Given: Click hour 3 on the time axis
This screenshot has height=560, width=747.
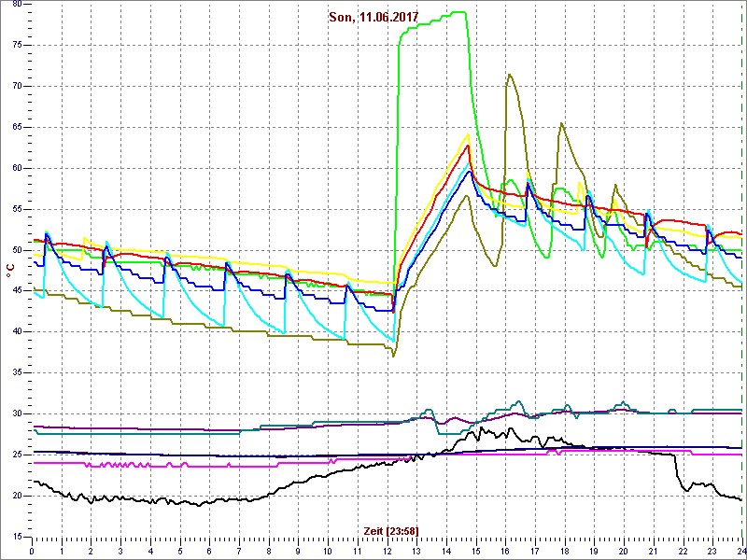Looking at the screenshot, I should [x=120, y=552].
